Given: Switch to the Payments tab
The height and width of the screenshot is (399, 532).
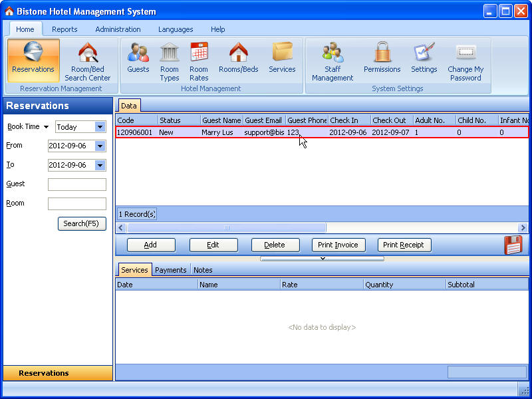Looking at the screenshot, I should [x=171, y=270].
